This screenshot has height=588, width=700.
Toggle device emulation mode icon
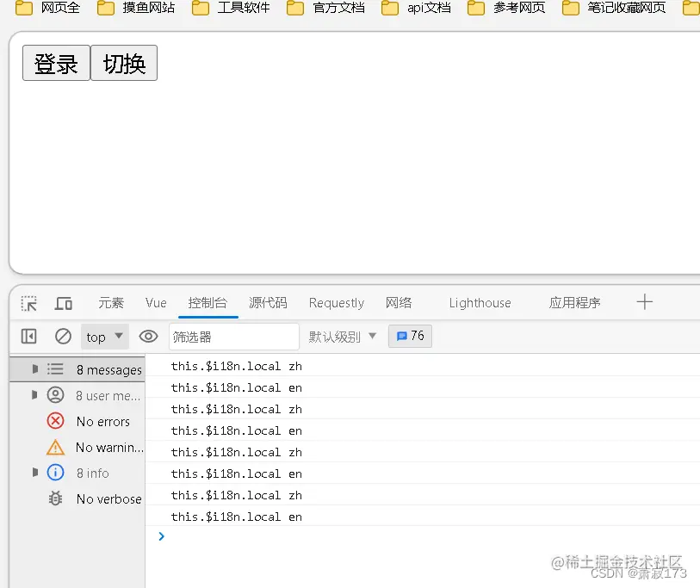point(64,304)
